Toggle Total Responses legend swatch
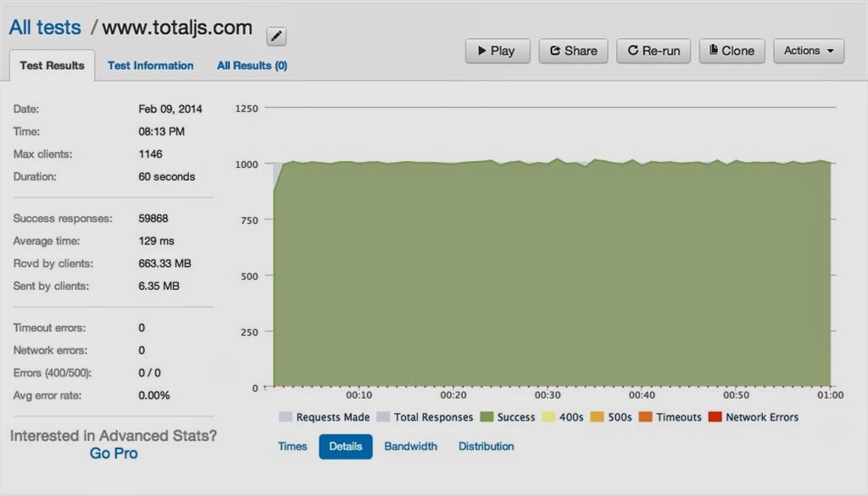868x496 pixels. 383,417
